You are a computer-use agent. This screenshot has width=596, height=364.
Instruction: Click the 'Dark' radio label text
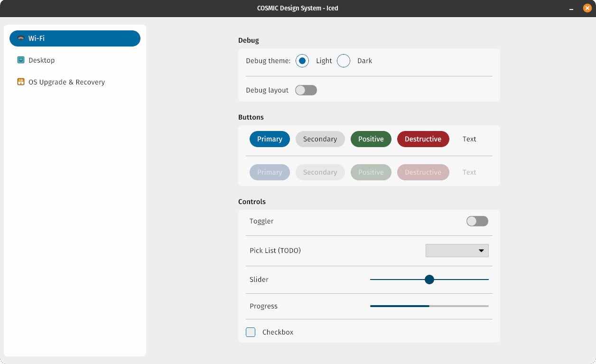click(365, 61)
